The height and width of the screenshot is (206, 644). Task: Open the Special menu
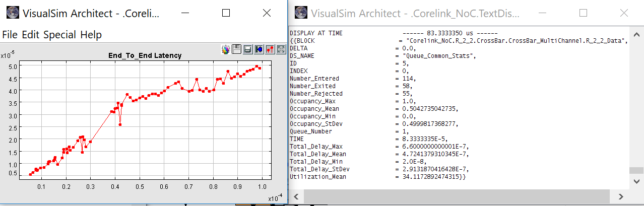click(x=59, y=35)
